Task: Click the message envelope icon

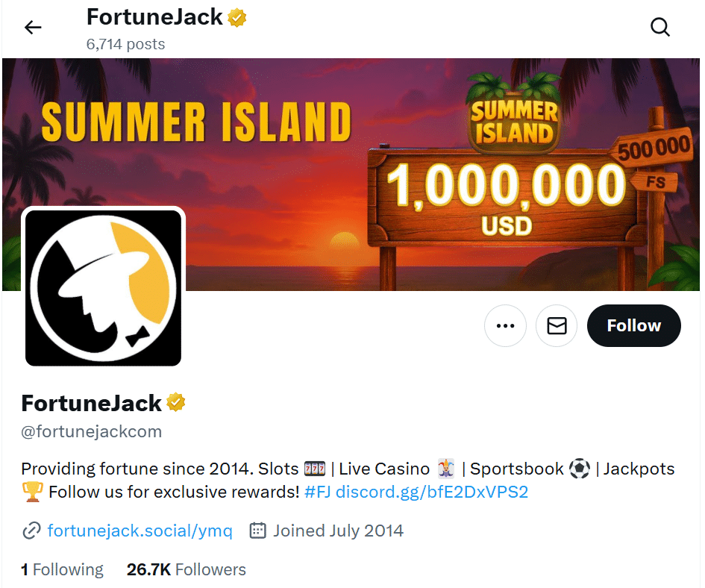Action: pos(557,325)
